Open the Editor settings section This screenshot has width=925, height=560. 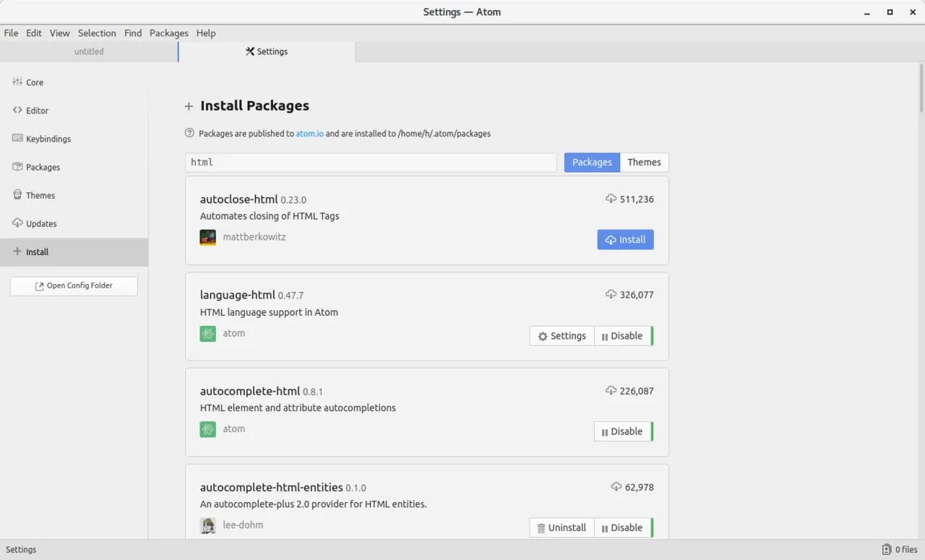[74, 111]
